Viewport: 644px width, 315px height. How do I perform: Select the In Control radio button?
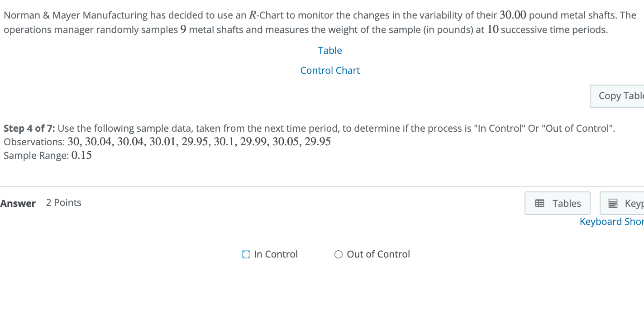(246, 254)
